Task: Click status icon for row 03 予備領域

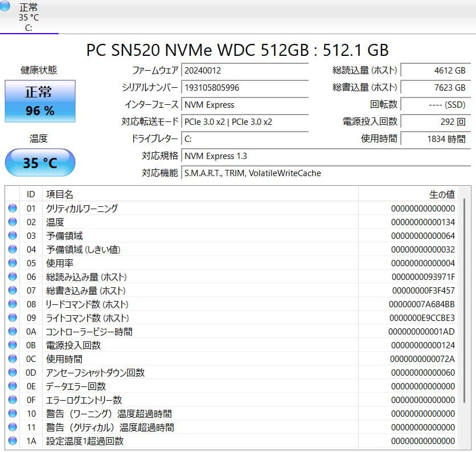Action: coord(13,235)
